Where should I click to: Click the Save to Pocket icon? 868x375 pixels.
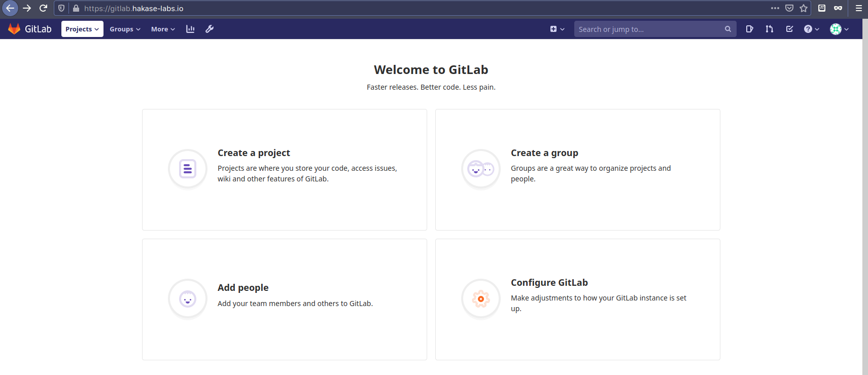pos(789,8)
